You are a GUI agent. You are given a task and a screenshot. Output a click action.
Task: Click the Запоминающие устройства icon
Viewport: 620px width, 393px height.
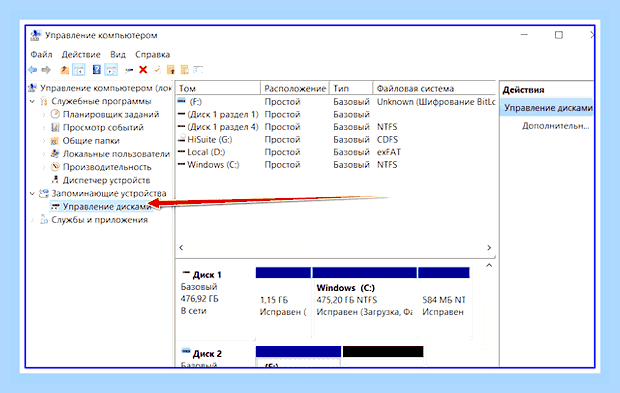[x=44, y=193]
